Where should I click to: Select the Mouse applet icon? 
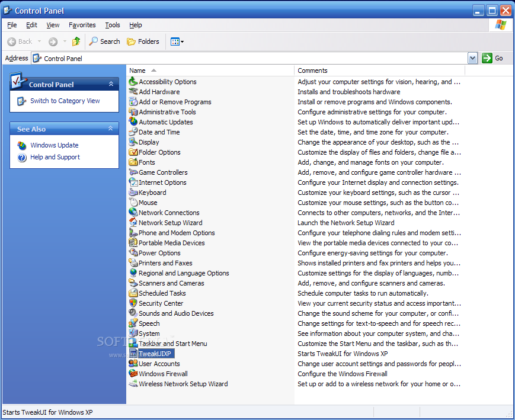133,202
